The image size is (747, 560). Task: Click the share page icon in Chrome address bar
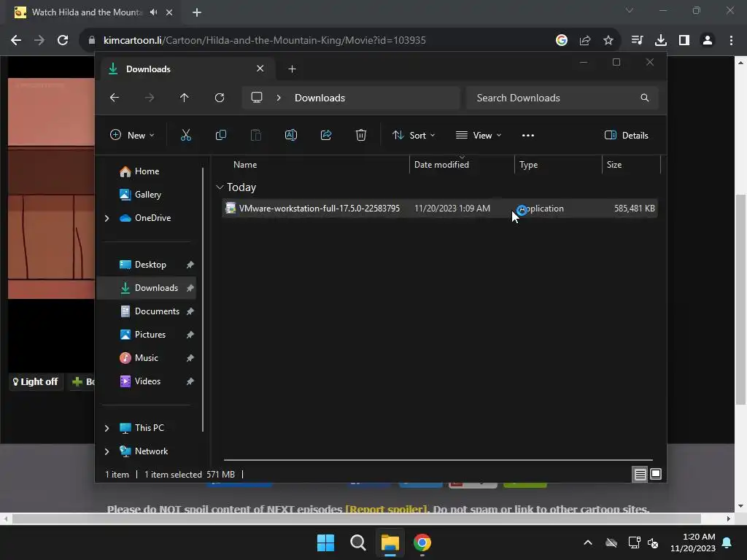(x=585, y=40)
